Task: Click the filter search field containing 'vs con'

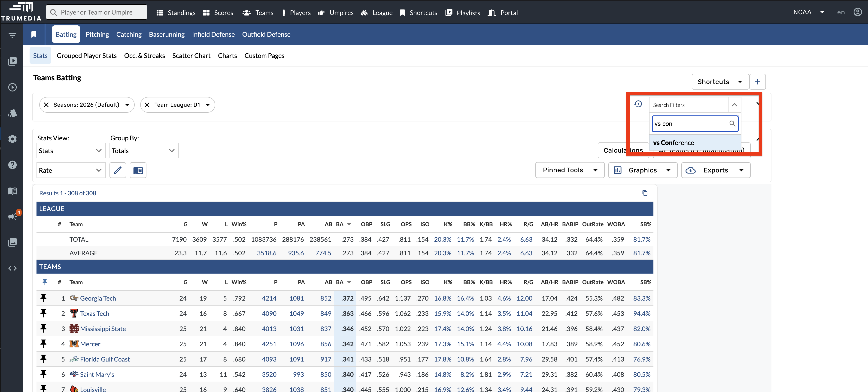Action: tap(695, 124)
